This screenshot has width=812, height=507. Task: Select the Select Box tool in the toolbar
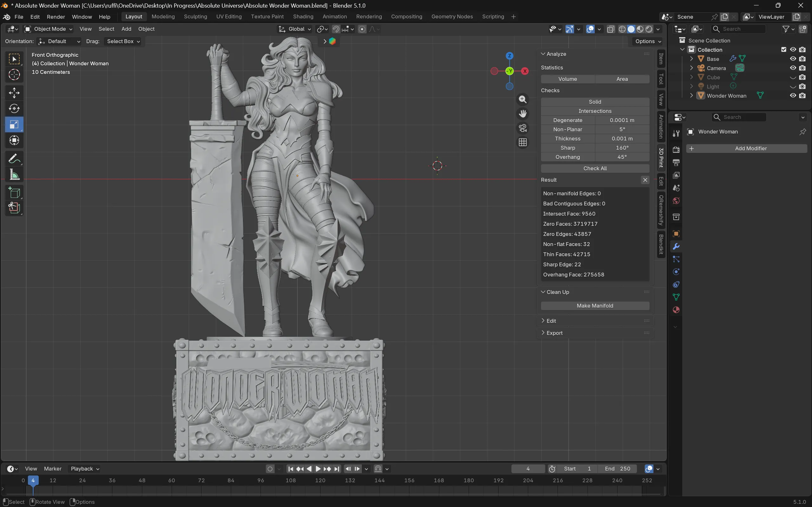coord(14,59)
